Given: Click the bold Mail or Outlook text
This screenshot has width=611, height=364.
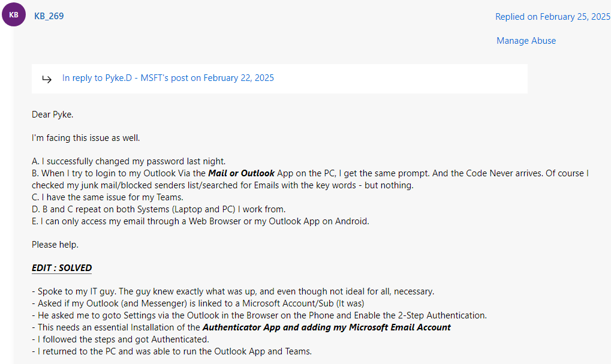Looking at the screenshot, I should (242, 173).
